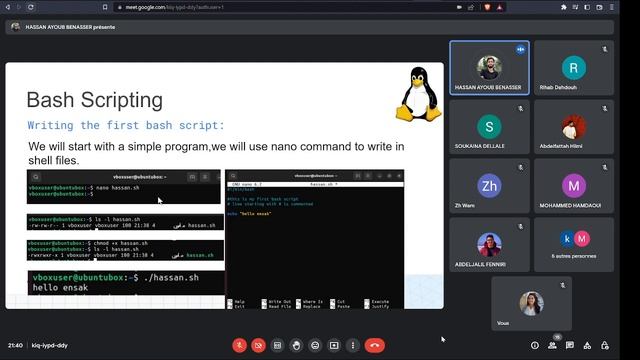The width and height of the screenshot is (640, 360).
Task: Click the meeting code kiq-iypd-ddy
Action: (50, 345)
